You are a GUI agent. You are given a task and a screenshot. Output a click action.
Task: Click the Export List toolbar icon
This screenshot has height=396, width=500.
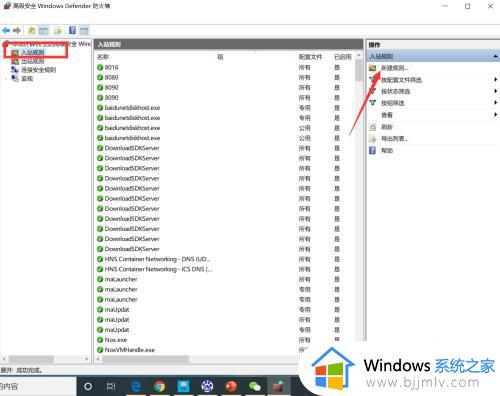(58, 31)
